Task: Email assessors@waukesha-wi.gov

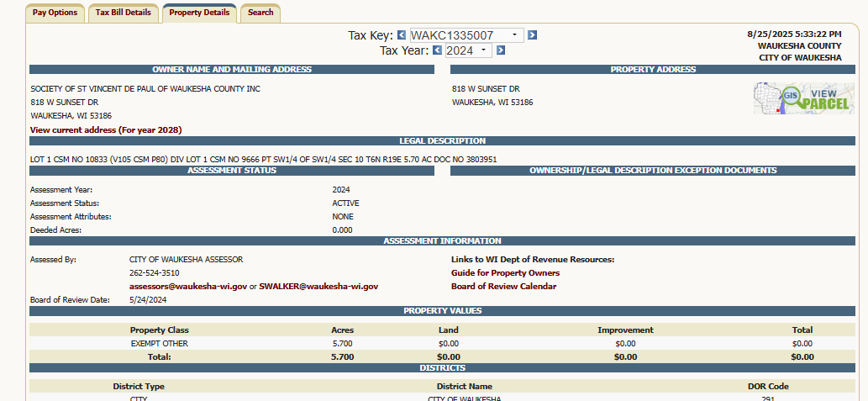Action: pos(187,287)
